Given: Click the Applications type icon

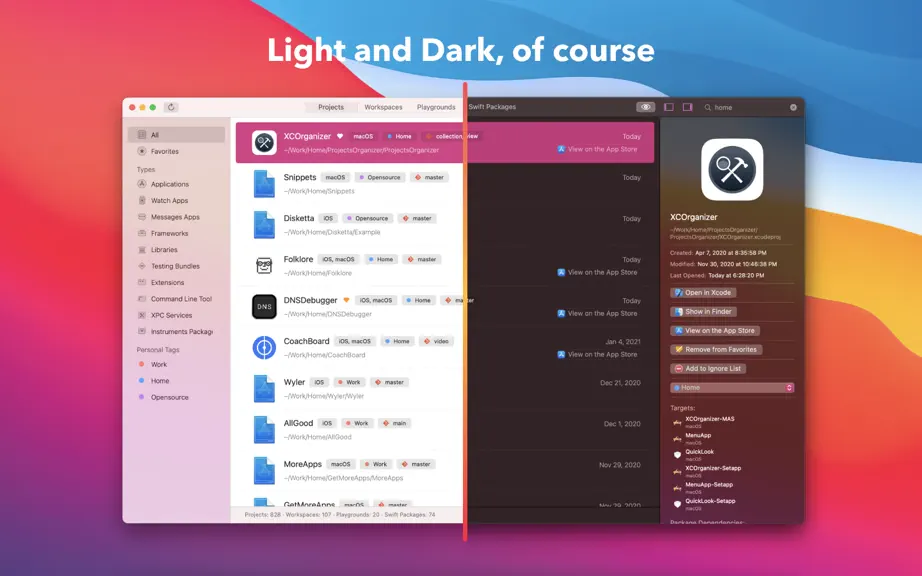Looking at the screenshot, I should click(x=142, y=184).
